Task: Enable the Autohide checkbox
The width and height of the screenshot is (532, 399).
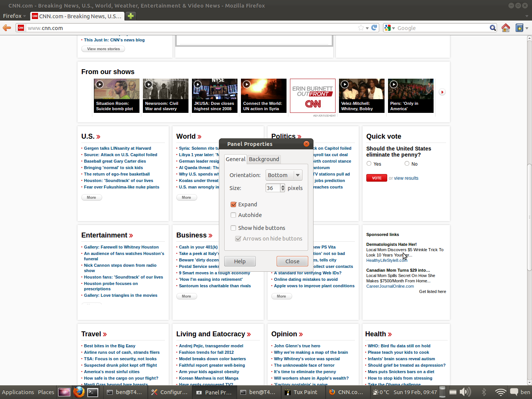Action: click(x=233, y=215)
